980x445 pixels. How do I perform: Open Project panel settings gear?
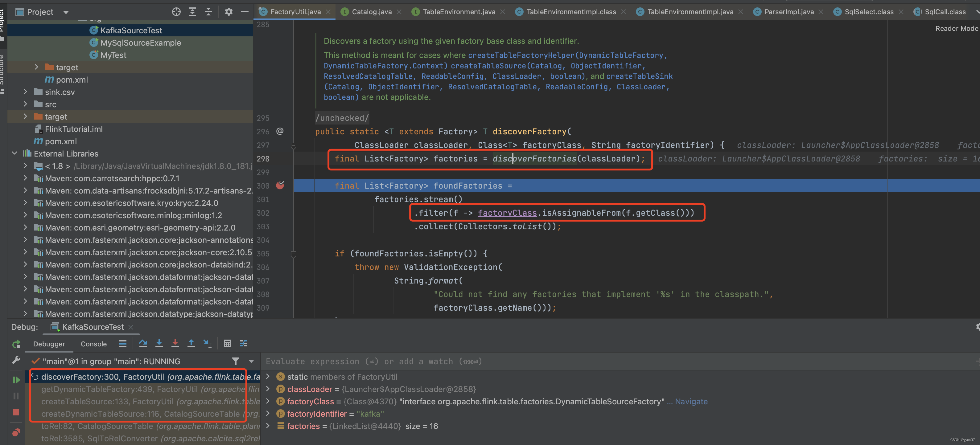coord(229,12)
